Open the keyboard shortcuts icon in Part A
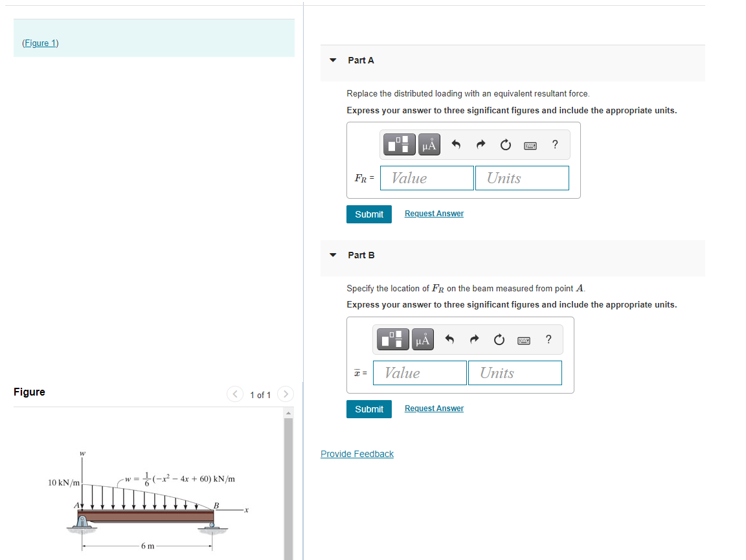The height and width of the screenshot is (560, 746). coord(530,145)
